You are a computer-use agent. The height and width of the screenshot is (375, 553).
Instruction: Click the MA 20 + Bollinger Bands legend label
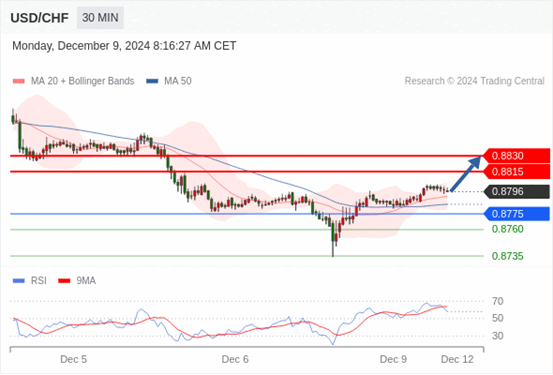click(x=83, y=81)
